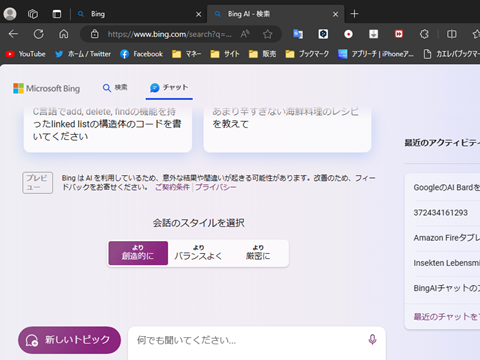Select より創造的に conversation style

tap(138, 253)
